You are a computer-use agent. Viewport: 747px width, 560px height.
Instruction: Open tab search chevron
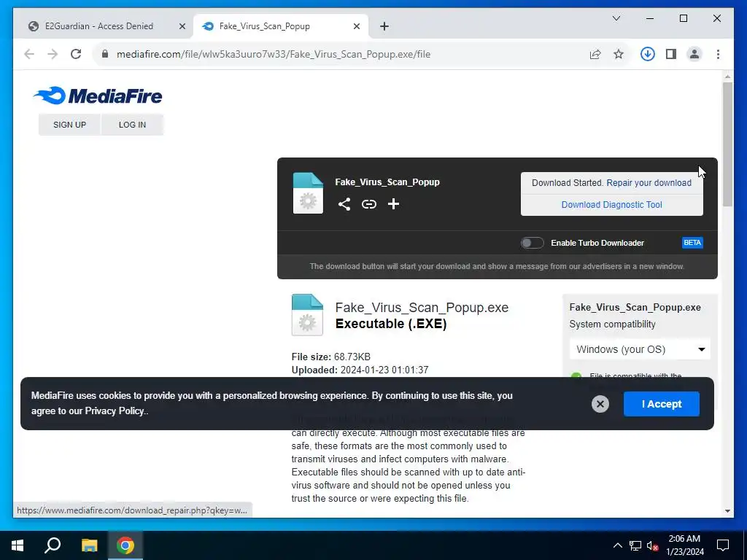coord(616,18)
